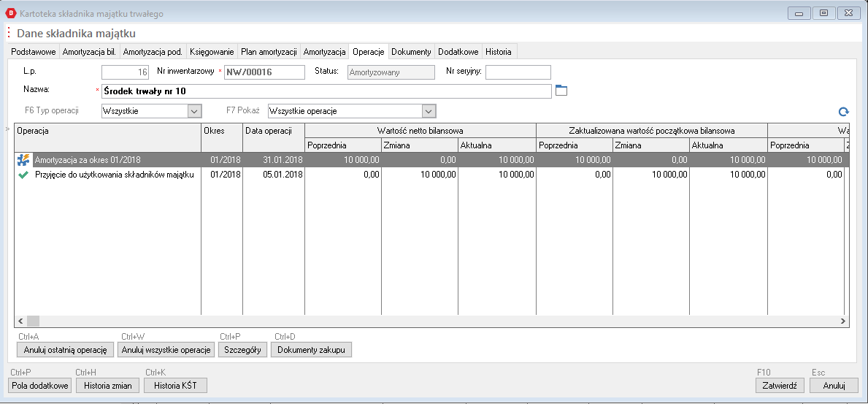Click the Dokumenty zakupu button
The width and height of the screenshot is (868, 404).
pos(311,350)
